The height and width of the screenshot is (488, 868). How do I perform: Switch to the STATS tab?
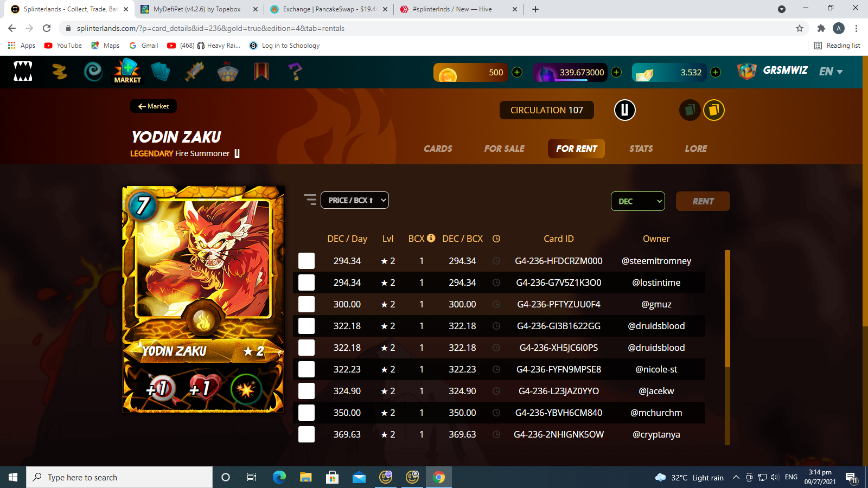pyautogui.click(x=641, y=149)
